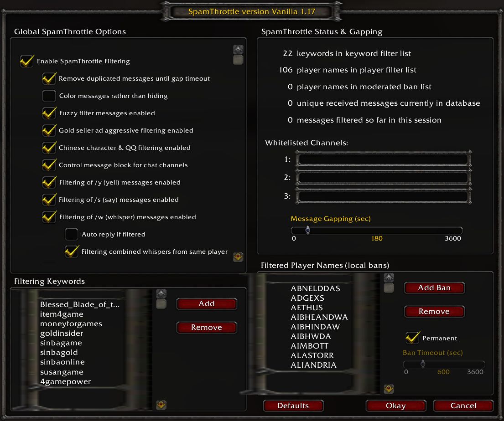The height and width of the screenshot is (421, 504).
Task: Click the Defaults button
Action: pos(293,406)
